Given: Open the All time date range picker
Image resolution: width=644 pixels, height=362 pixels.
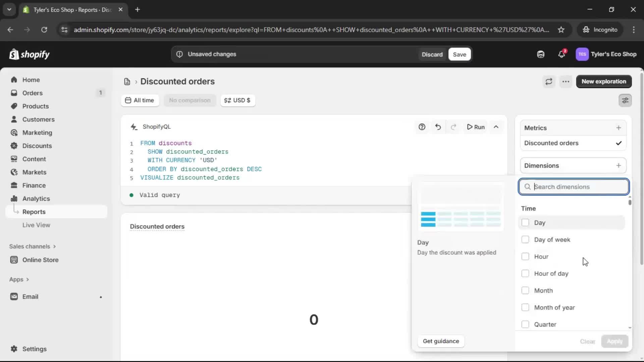Looking at the screenshot, I should pos(140,100).
